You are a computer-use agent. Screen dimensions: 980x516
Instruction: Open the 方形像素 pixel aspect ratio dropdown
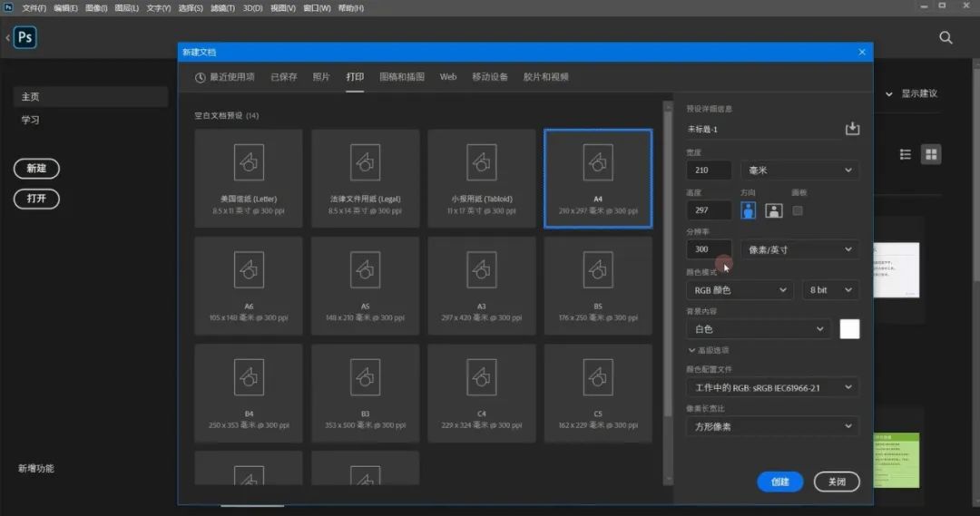(x=772, y=426)
